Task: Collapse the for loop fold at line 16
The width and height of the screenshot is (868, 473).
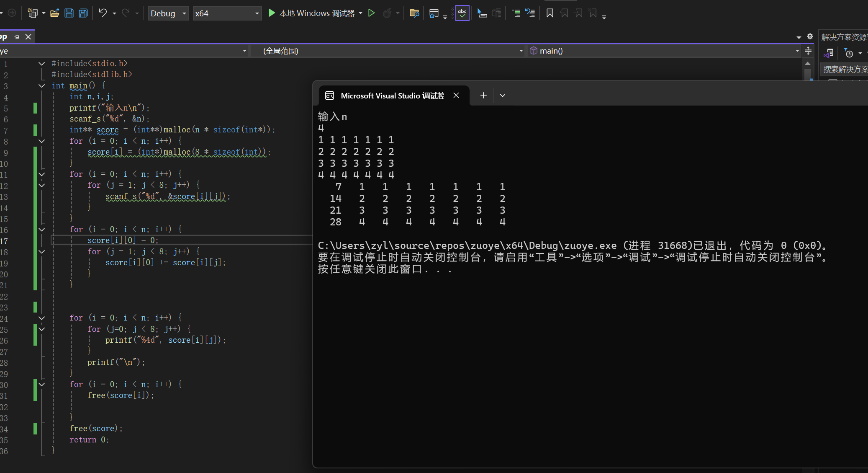Action: tap(41, 229)
